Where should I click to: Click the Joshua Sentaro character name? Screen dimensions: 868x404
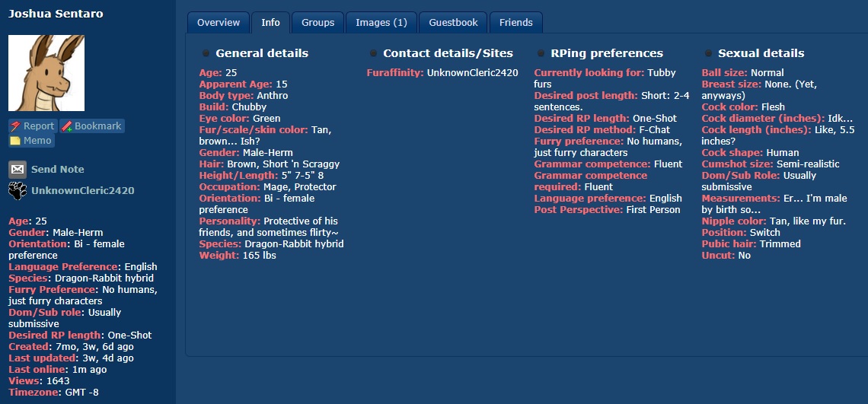click(x=56, y=14)
